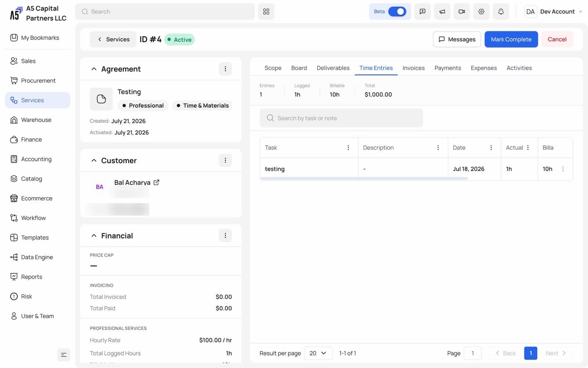Open the Customer section options menu
The image size is (588, 368).
225,160
